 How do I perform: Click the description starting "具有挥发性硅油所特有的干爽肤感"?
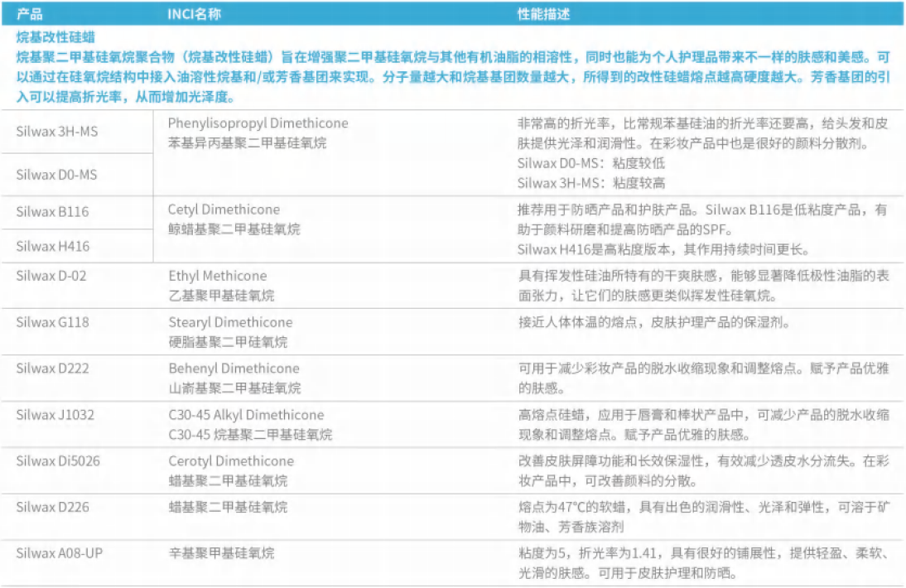tap(703, 286)
